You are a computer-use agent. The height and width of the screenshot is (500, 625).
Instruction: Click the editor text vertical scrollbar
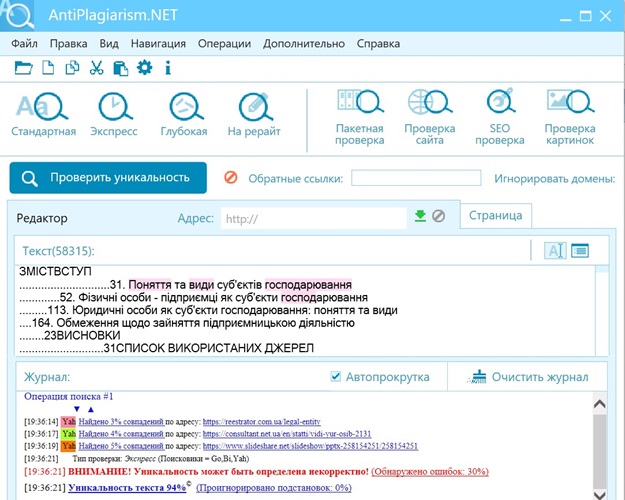(x=602, y=311)
